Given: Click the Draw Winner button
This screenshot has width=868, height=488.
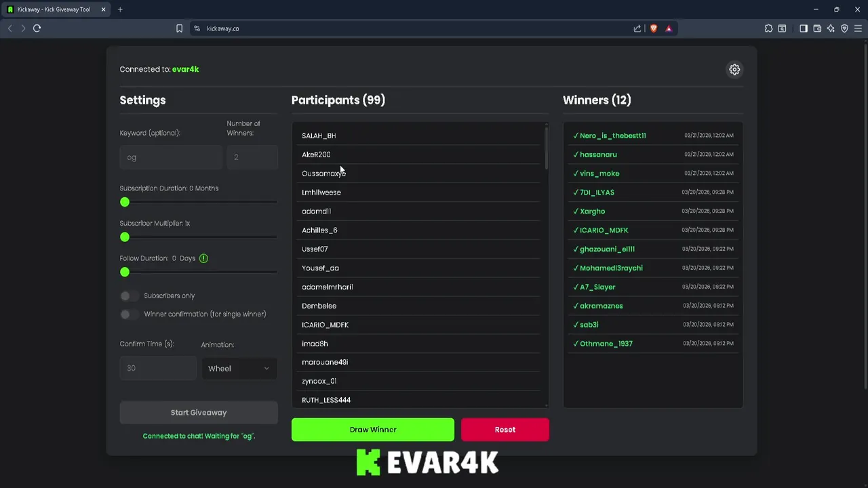Looking at the screenshot, I should point(373,430).
